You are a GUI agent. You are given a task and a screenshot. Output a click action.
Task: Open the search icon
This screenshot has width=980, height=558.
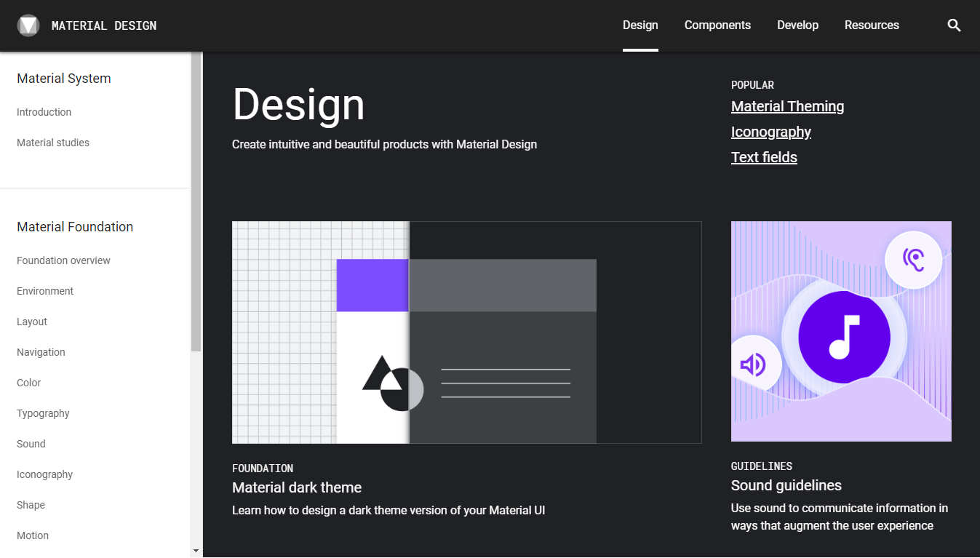coord(954,25)
